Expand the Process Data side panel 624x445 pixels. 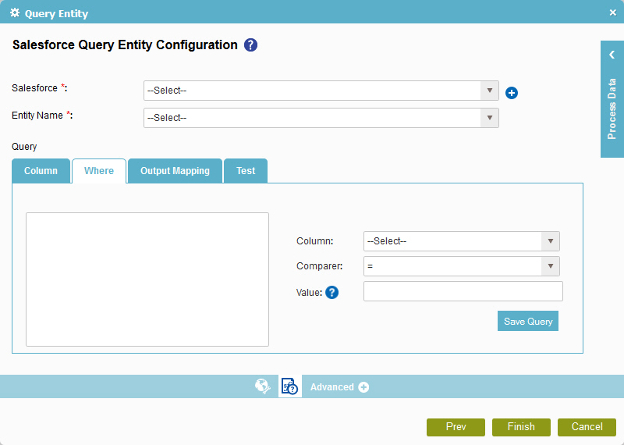(x=612, y=55)
